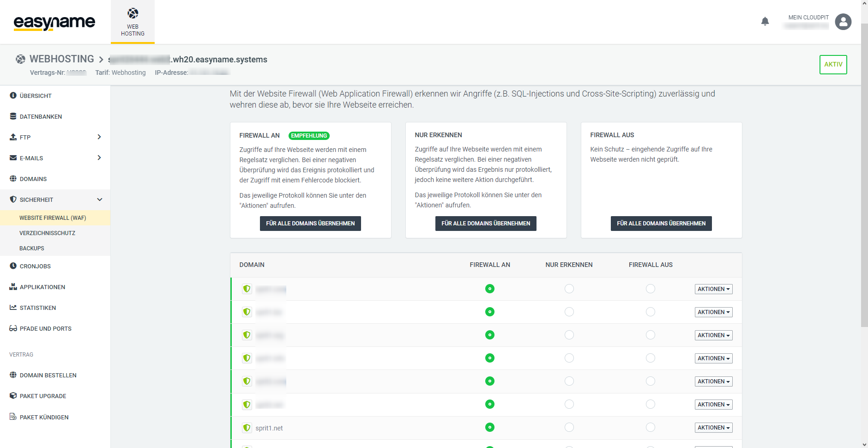Viewport: 868px width, 448px height.
Task: Open the Aktionen dropdown for sprit1.net
Action: 713,428
